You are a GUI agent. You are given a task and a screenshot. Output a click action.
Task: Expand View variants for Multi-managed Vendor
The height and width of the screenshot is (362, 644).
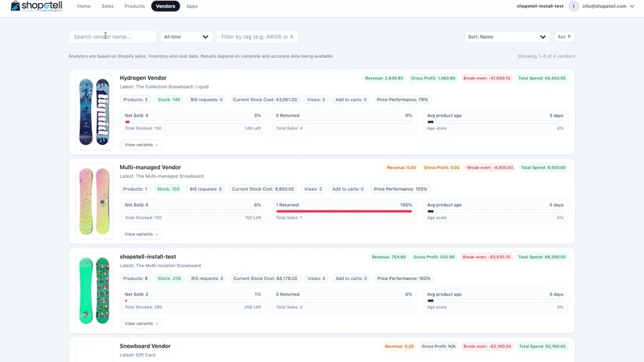click(142, 234)
